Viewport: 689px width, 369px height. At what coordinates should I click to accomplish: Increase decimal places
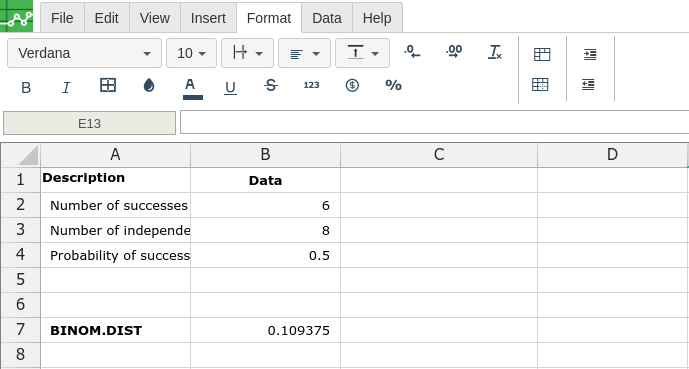(454, 52)
